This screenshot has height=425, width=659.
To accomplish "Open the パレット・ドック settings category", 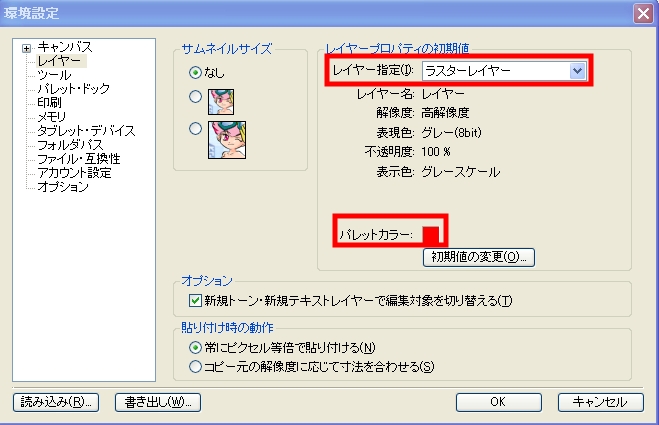I will (74, 89).
